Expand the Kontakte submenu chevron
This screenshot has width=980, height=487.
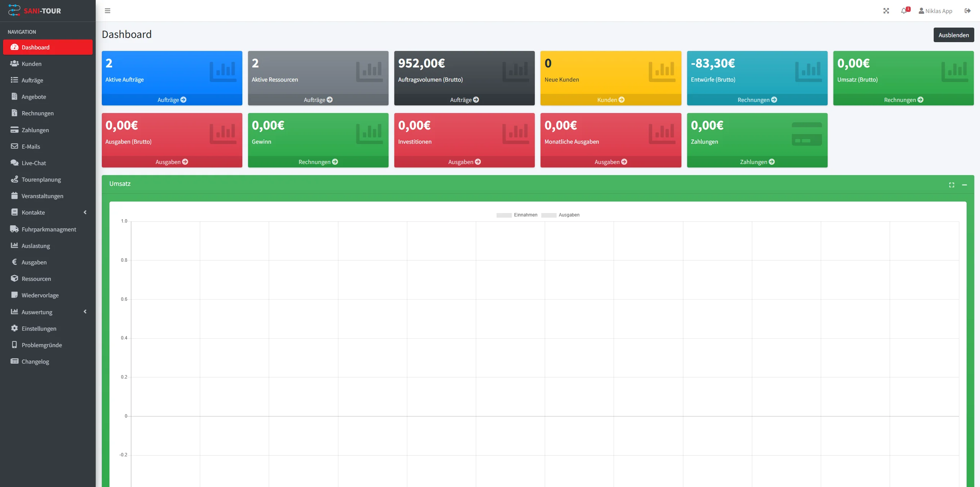[85, 212]
